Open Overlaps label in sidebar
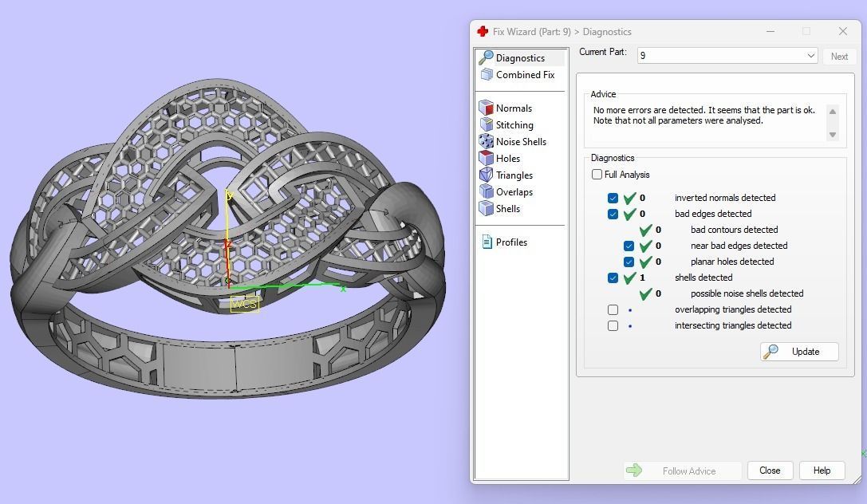The image size is (867, 504). pos(514,191)
